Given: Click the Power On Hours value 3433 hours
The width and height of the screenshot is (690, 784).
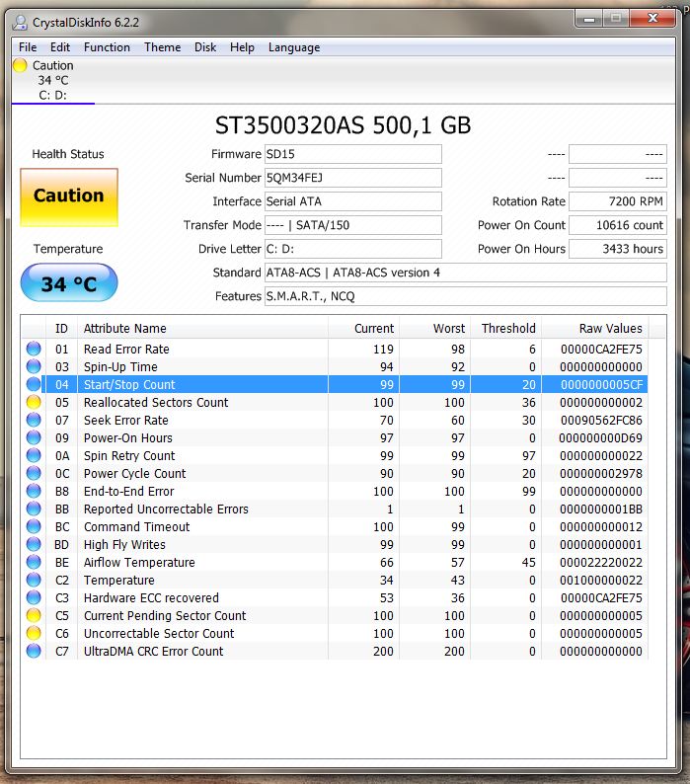Looking at the screenshot, I should coord(618,249).
